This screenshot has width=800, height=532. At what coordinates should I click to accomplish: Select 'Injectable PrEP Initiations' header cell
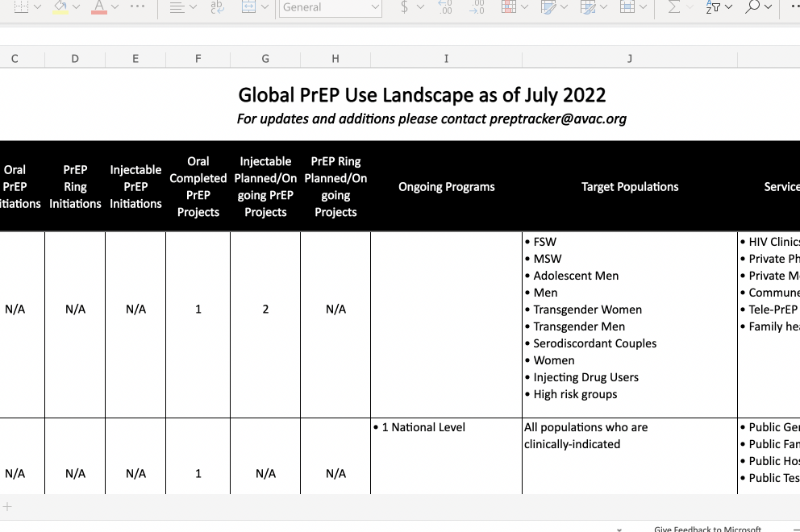pyautogui.click(x=135, y=187)
